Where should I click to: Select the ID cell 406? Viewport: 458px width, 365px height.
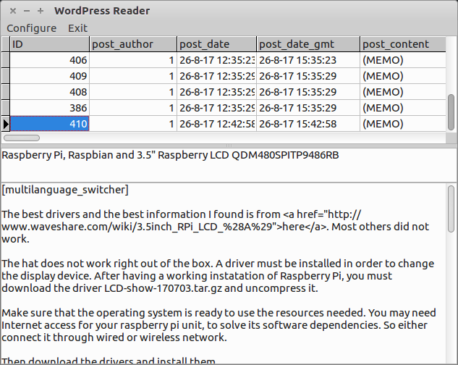click(49, 60)
